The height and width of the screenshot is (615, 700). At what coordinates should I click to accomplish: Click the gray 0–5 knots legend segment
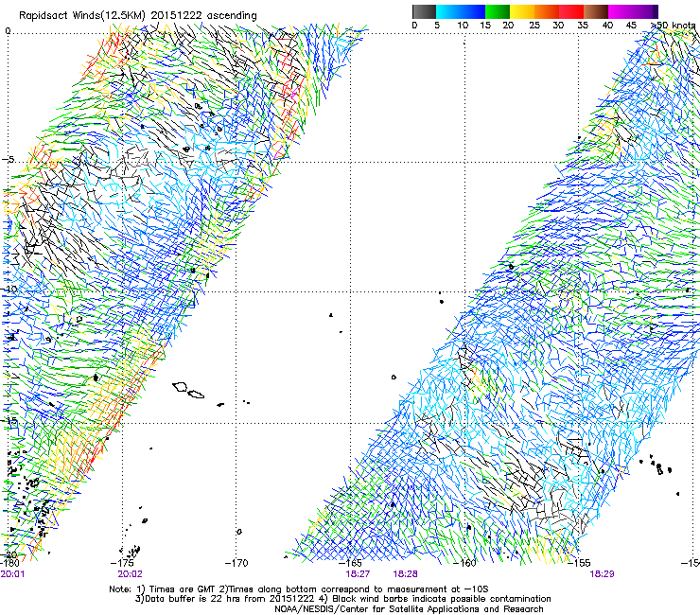424,11
